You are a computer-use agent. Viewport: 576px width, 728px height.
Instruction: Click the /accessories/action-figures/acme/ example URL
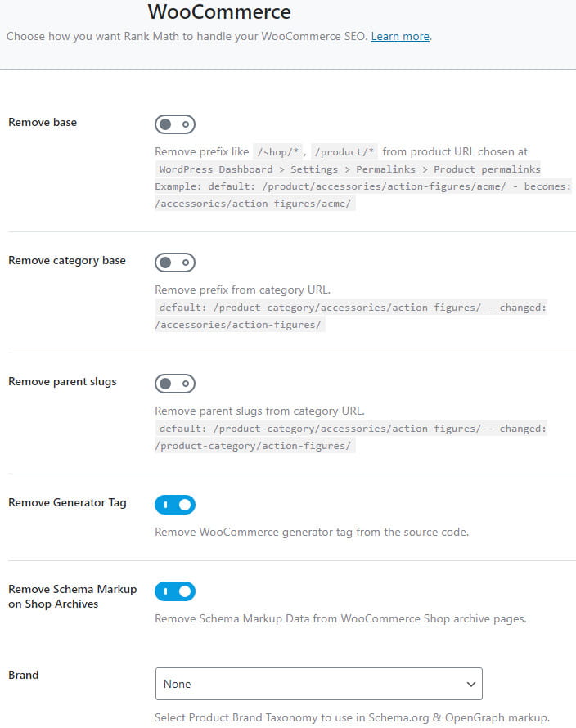(x=254, y=204)
